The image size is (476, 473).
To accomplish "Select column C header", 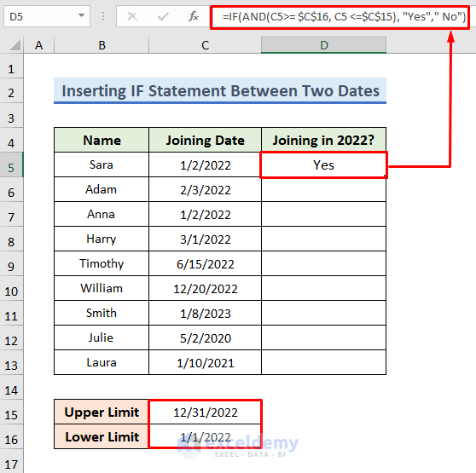I will tap(206, 45).
